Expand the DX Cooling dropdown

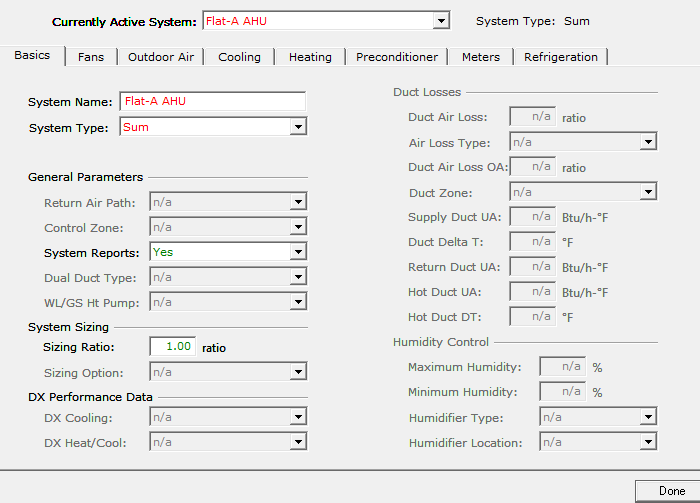[x=297, y=417]
